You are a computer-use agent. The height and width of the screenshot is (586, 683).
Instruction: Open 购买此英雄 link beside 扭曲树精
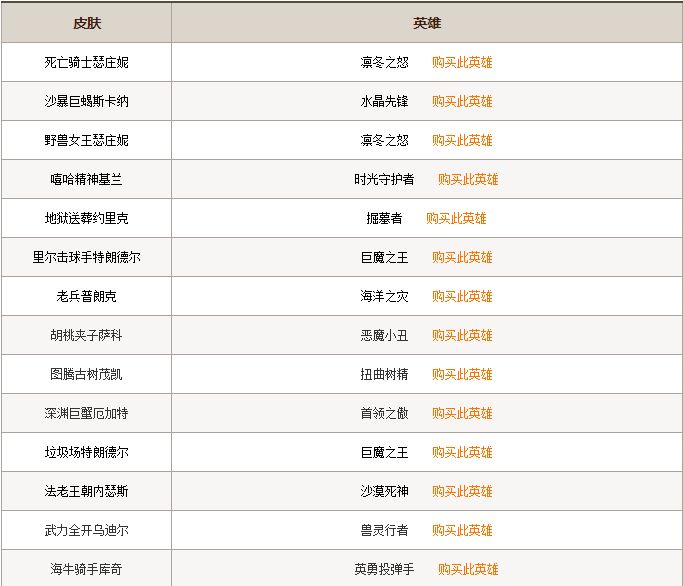point(462,374)
